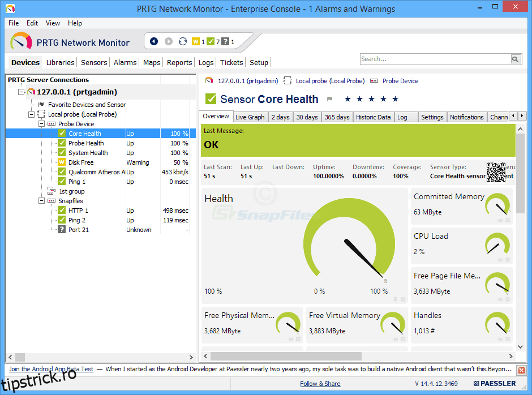This screenshot has width=532, height=395.
Task: Click the 1st group icon
Action: pos(52,191)
